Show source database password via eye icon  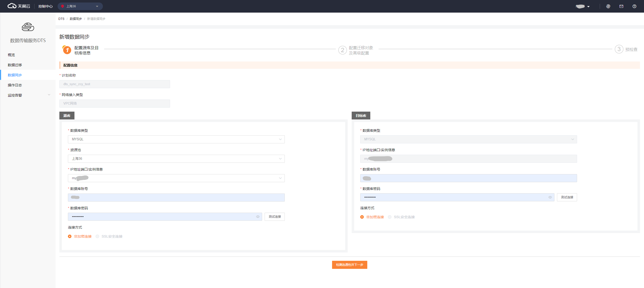tap(258, 217)
